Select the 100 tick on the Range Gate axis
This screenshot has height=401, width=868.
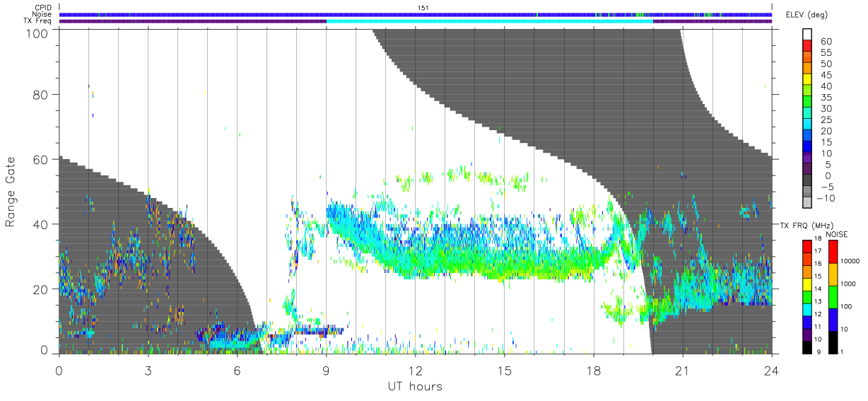[37, 33]
